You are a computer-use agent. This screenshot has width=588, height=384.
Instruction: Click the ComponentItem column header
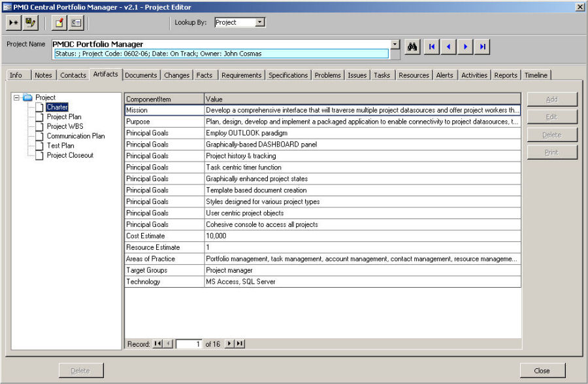pos(165,99)
